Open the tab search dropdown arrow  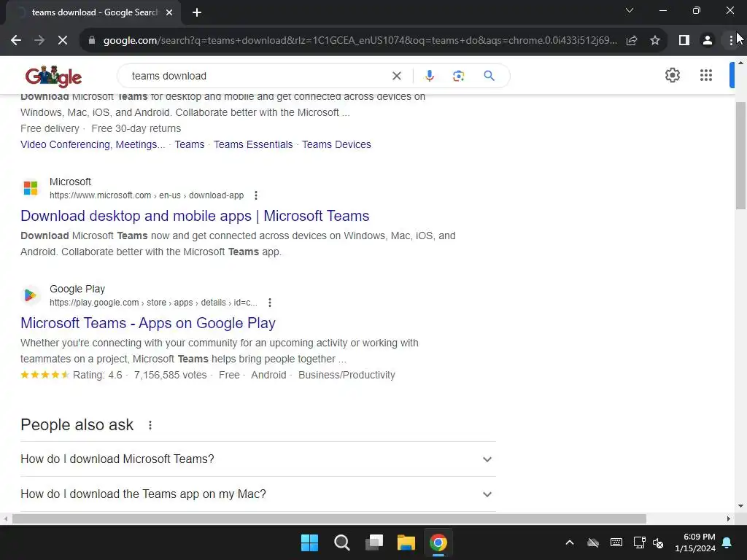pyautogui.click(x=630, y=10)
